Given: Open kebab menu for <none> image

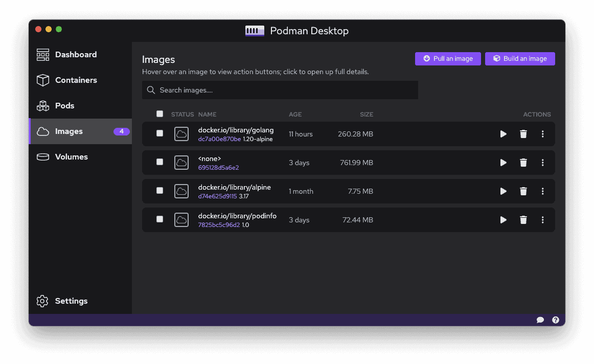Looking at the screenshot, I should coord(542,163).
